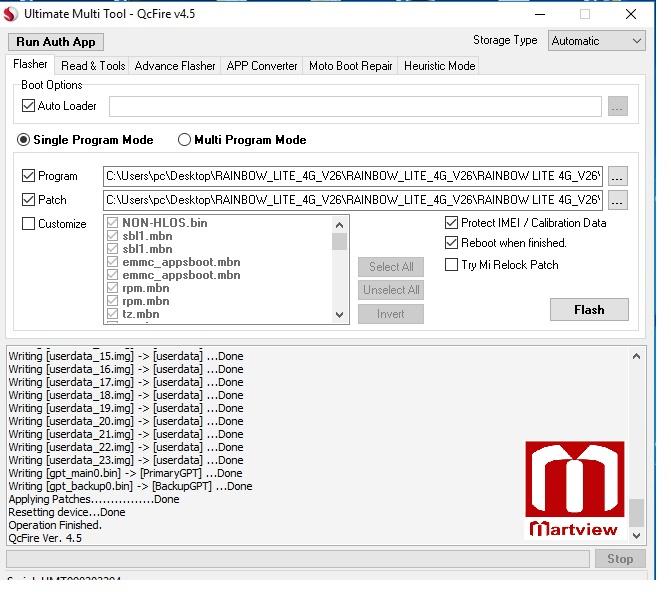Close the QcFire window
The height and width of the screenshot is (599, 671).
631,14
